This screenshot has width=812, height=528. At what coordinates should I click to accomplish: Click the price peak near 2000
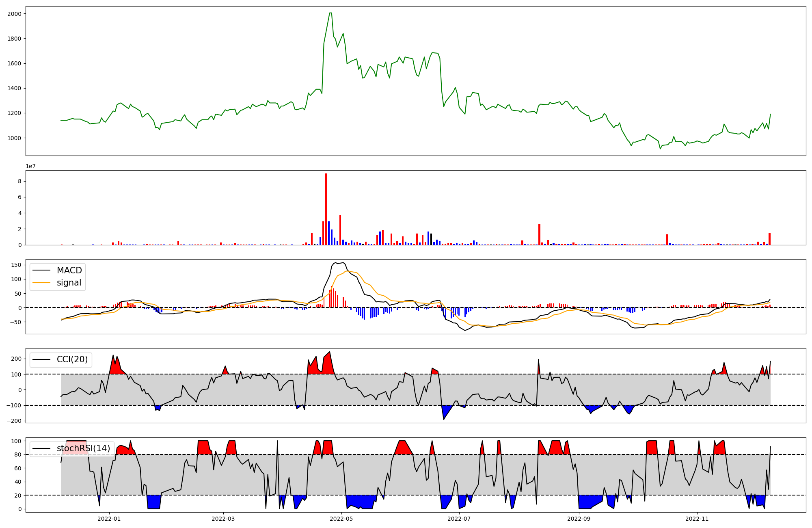coord(330,13)
